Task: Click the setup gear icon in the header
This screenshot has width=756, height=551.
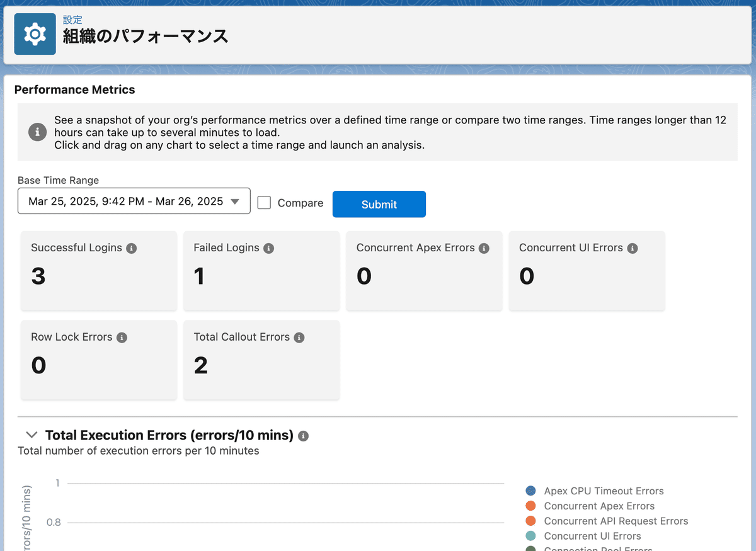Action: click(35, 33)
